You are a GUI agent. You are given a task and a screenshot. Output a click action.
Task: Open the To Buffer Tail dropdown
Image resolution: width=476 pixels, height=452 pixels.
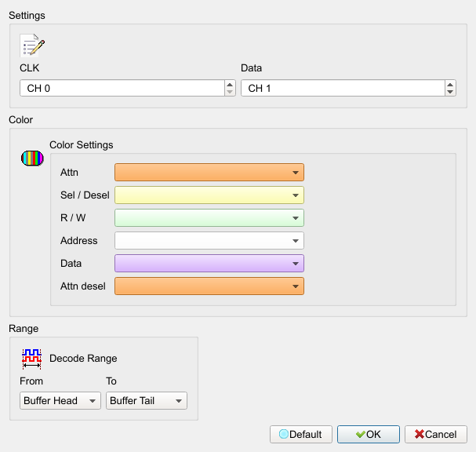[147, 401]
